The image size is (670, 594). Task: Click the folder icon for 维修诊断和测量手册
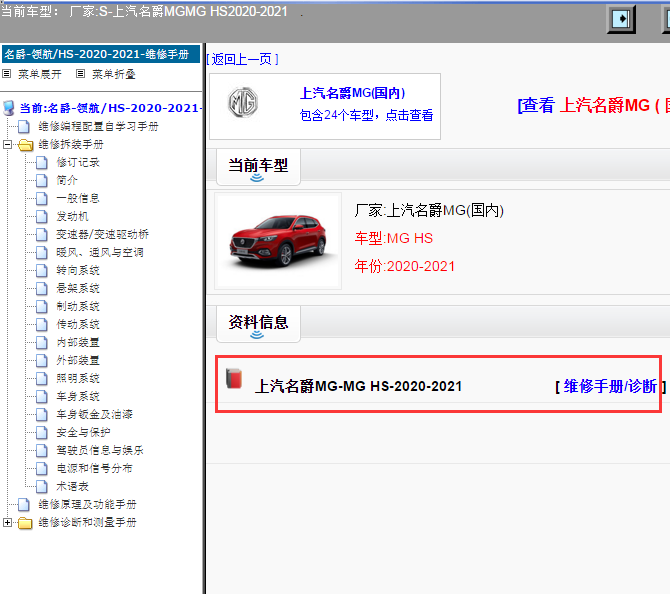(25, 523)
